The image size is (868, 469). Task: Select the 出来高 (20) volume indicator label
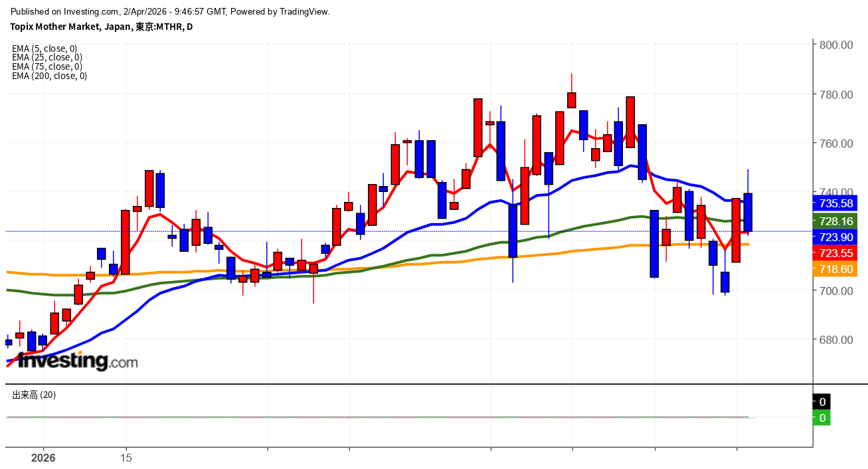point(34,395)
